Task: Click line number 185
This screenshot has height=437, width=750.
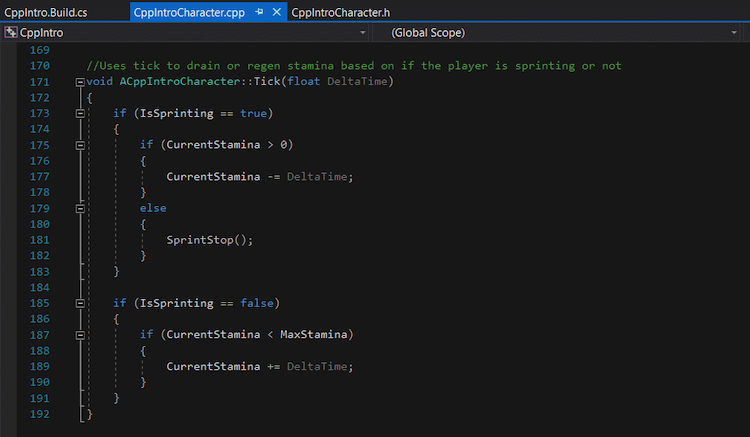Action: point(40,303)
